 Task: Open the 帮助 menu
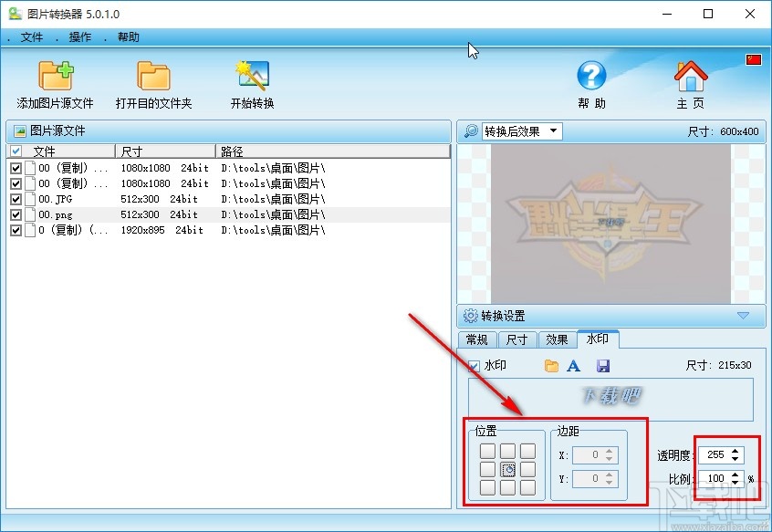(x=128, y=37)
